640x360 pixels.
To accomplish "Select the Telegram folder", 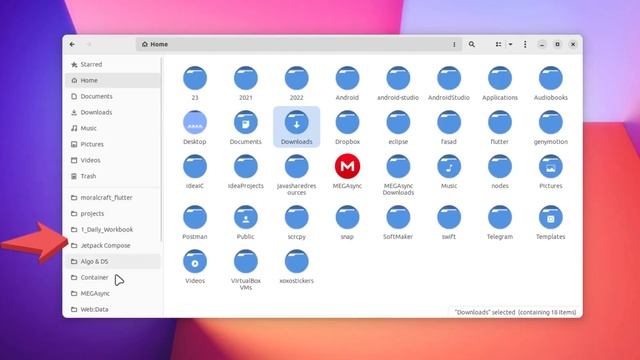I will [500, 222].
